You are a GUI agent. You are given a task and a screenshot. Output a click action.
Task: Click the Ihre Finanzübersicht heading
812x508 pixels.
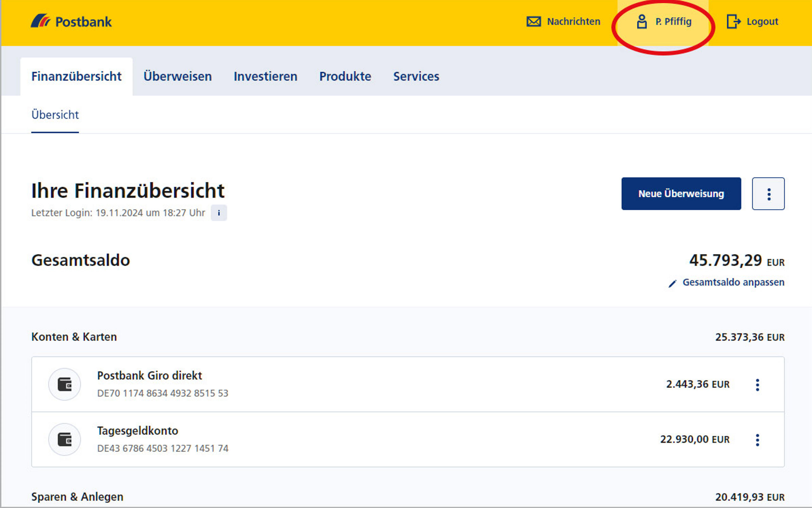[x=128, y=190]
